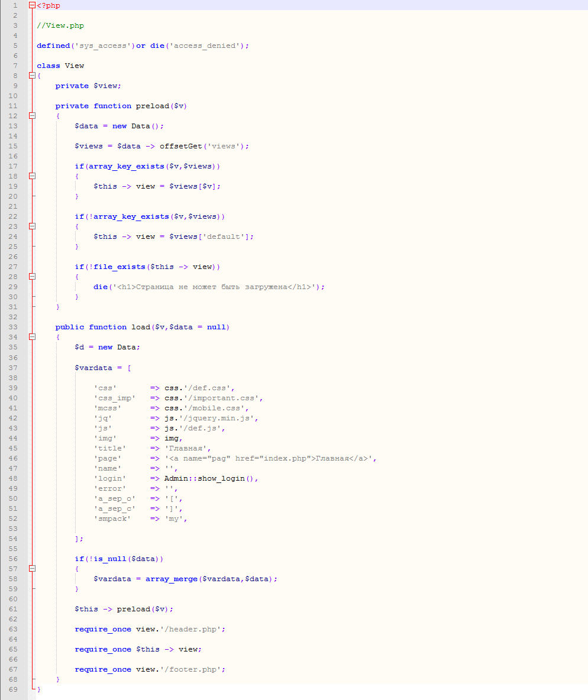588x700 pixels.
Task: Click the preload function name on line 11
Action: tap(153, 106)
